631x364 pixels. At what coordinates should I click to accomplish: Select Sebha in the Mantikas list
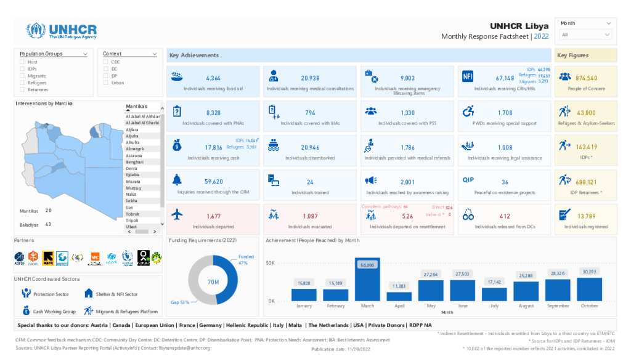click(x=142, y=201)
